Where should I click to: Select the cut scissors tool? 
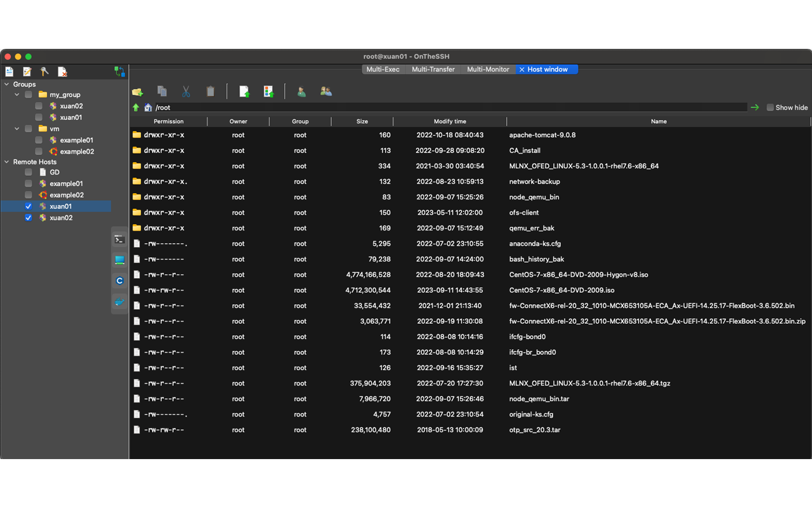[x=185, y=91]
